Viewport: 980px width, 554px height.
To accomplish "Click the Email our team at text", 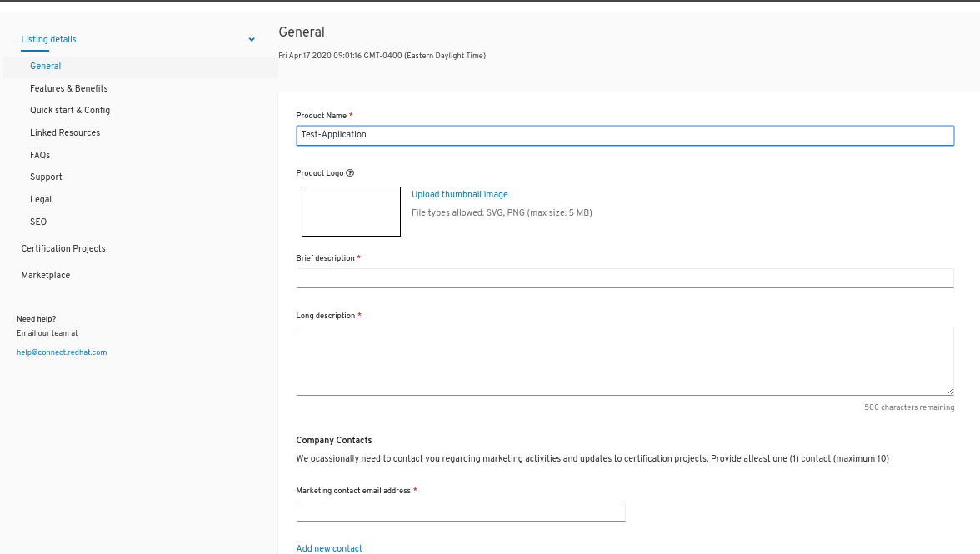I will coord(47,333).
